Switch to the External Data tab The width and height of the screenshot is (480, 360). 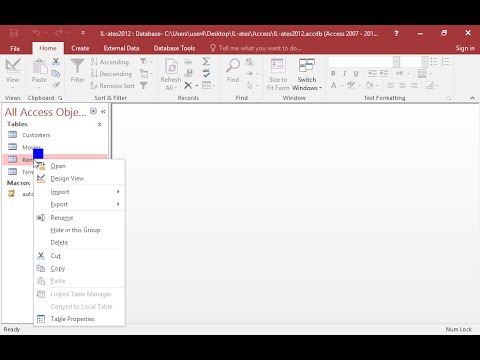[x=121, y=48]
